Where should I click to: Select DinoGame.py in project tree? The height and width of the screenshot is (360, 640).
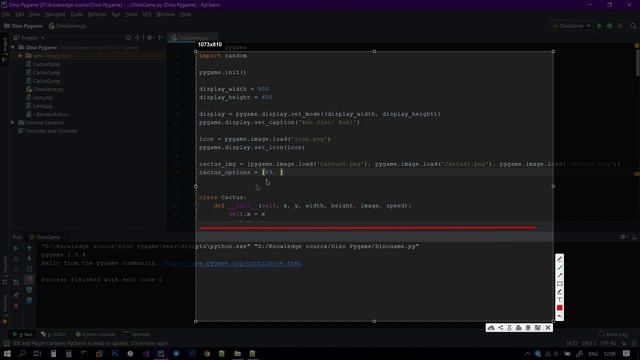tap(48, 89)
